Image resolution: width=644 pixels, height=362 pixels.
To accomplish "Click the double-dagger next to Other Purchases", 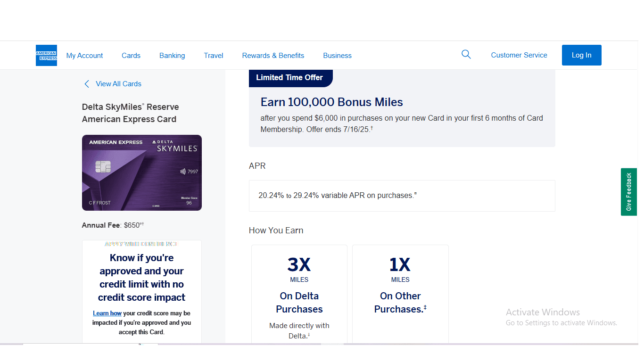I will click(426, 308).
